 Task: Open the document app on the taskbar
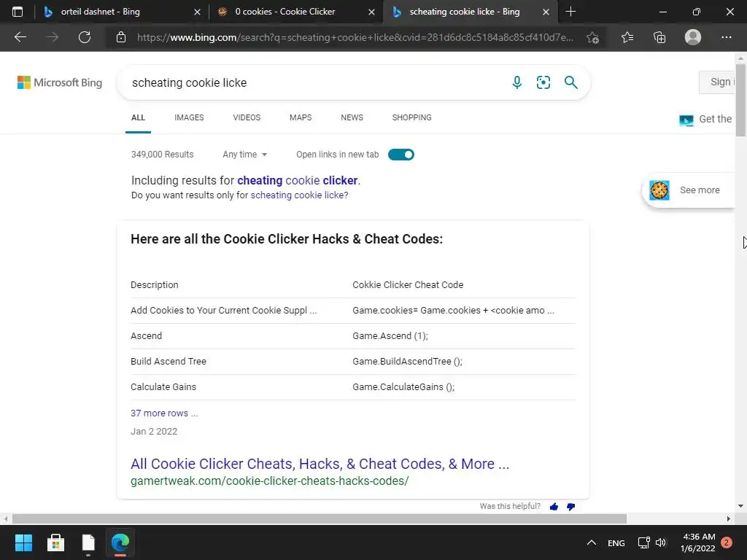coord(88,542)
